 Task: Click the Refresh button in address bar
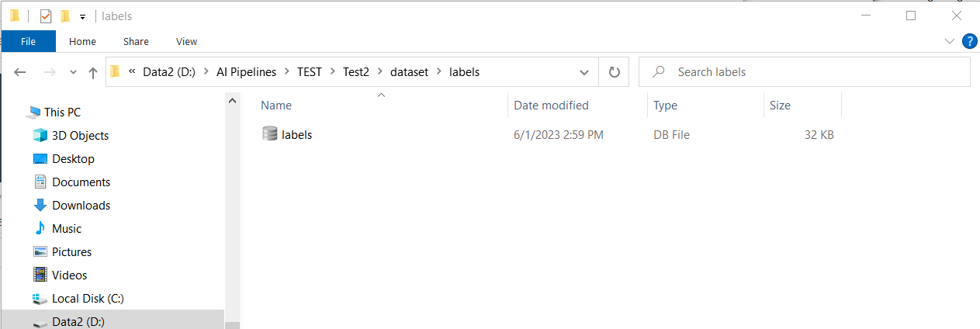[x=614, y=72]
